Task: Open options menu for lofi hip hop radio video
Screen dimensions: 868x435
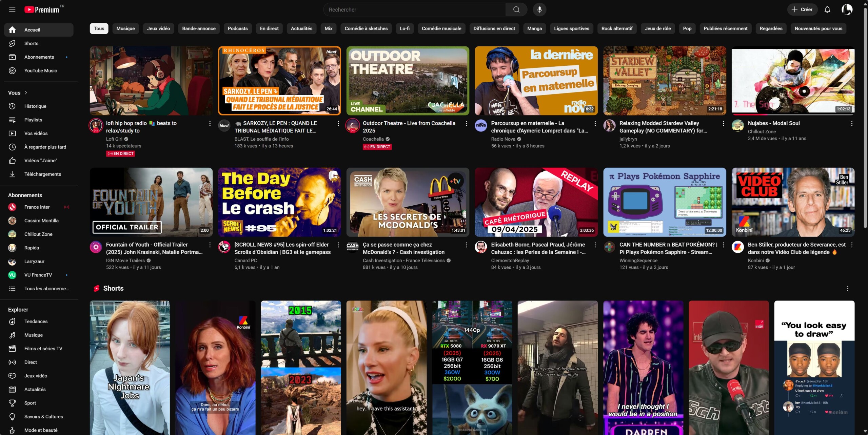Action: click(210, 124)
